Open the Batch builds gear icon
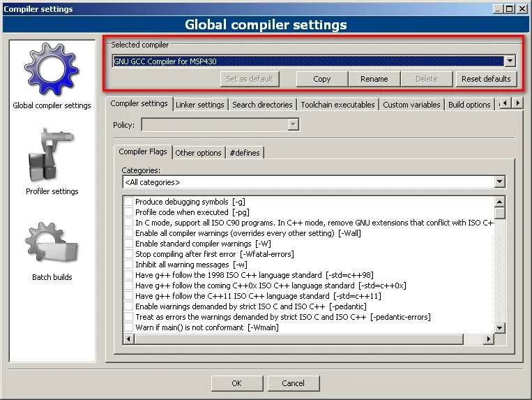The height and width of the screenshot is (400, 532). 52,242
